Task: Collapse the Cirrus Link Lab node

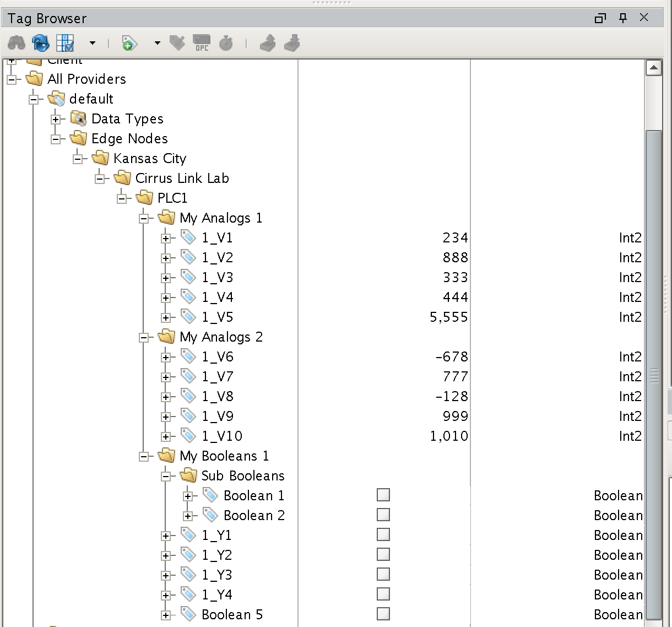Action: pyautogui.click(x=100, y=179)
